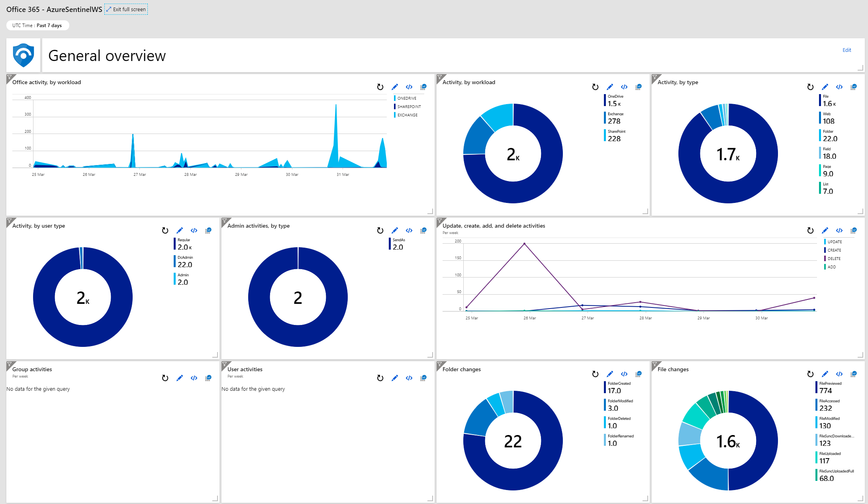Edit the Office activity by workload tile
This screenshot has width=868, height=504.
(x=394, y=87)
